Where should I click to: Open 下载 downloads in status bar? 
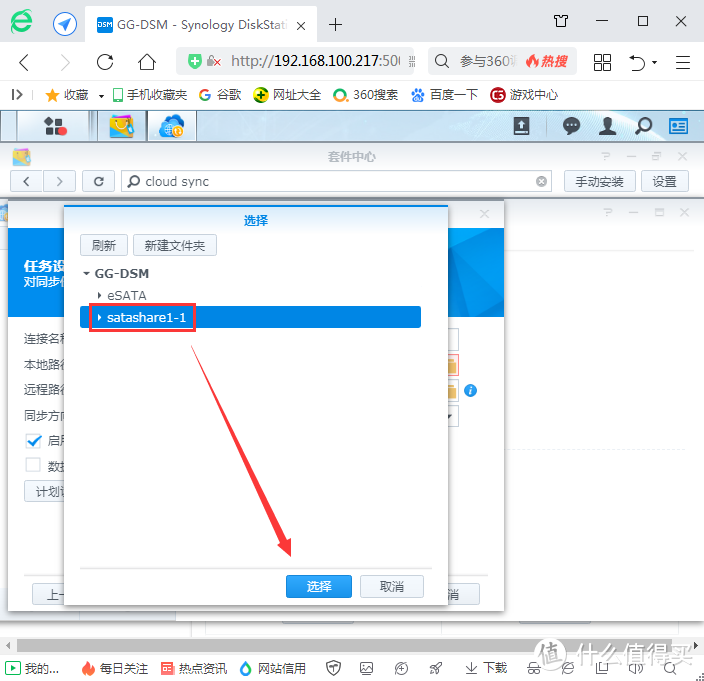coord(486,668)
